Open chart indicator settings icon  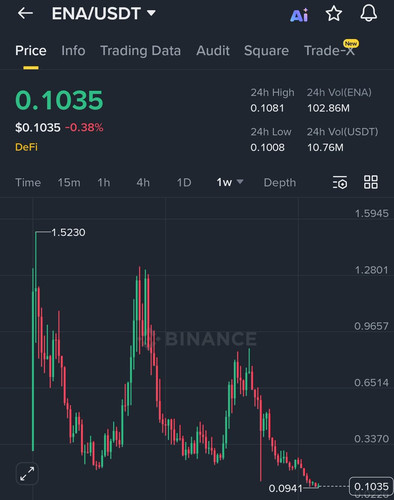(x=340, y=182)
